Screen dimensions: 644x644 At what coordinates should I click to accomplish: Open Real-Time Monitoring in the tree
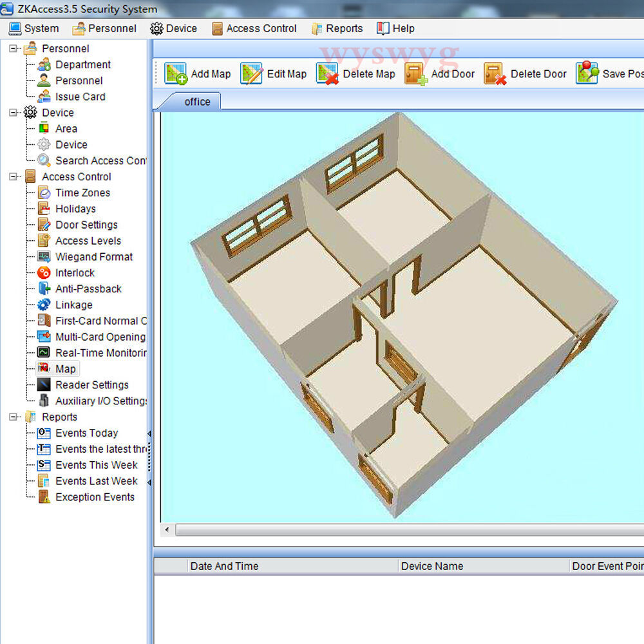[100, 353]
